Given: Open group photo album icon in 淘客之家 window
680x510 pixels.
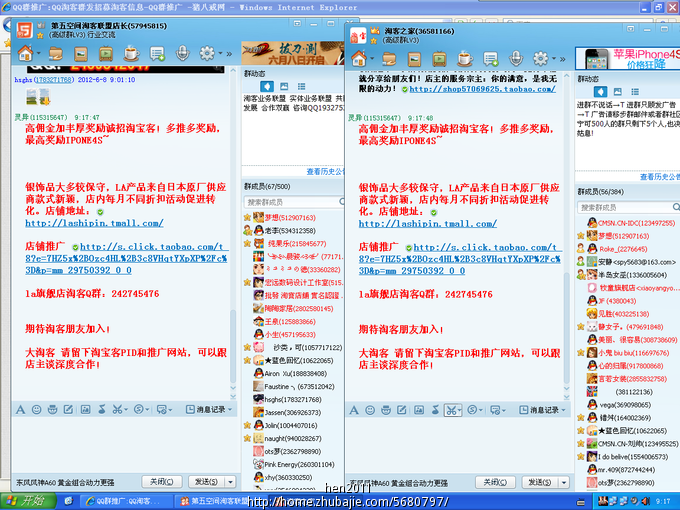Looking at the screenshot, I should pos(414,59).
